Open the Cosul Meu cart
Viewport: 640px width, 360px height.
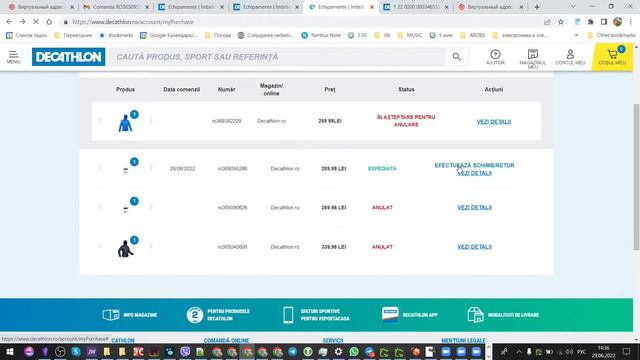click(612, 57)
